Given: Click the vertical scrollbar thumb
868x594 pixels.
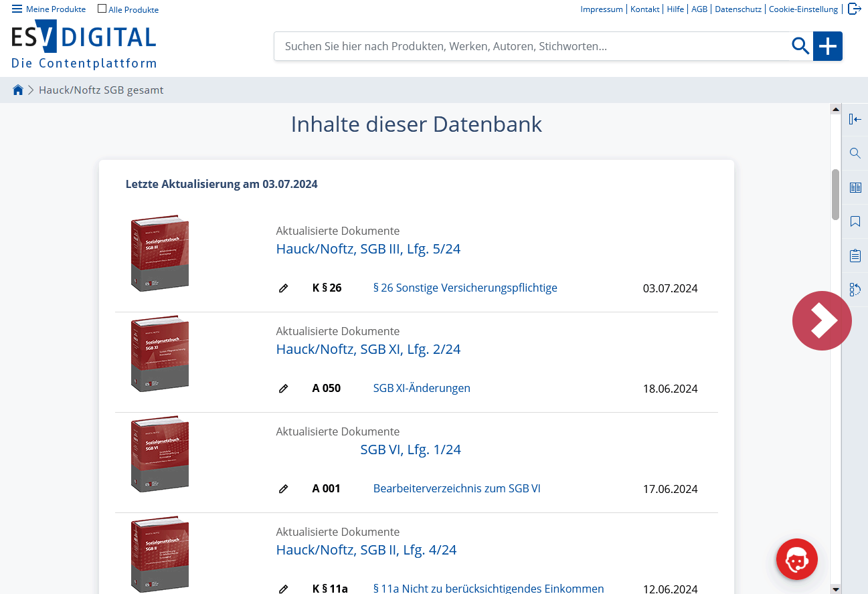Looking at the screenshot, I should click(835, 195).
